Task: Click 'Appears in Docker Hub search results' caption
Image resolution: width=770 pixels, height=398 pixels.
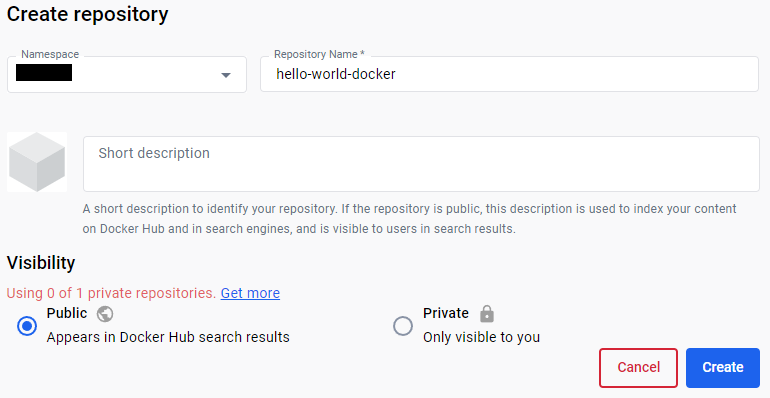Action: [168, 337]
